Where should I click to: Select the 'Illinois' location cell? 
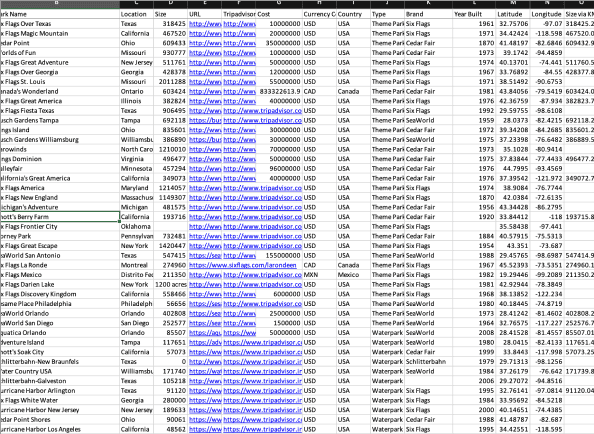tap(136, 101)
